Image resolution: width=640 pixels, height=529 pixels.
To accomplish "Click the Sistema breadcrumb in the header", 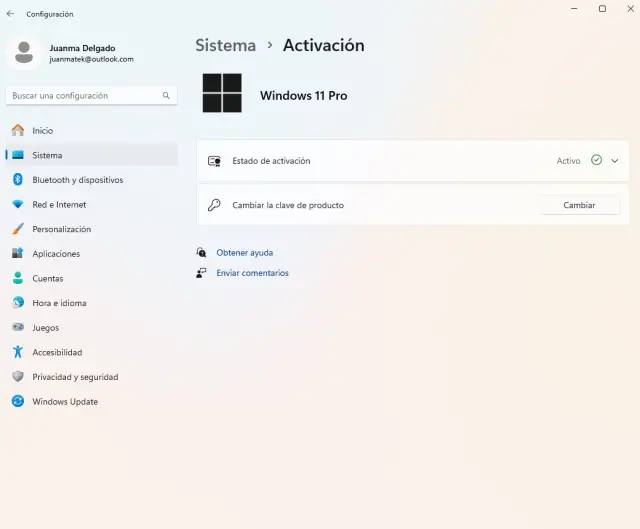I will click(225, 46).
